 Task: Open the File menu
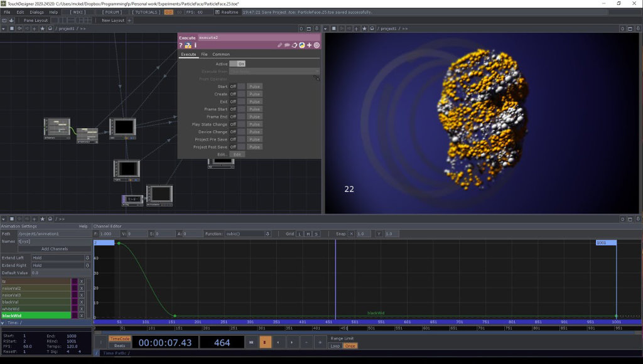pos(7,13)
